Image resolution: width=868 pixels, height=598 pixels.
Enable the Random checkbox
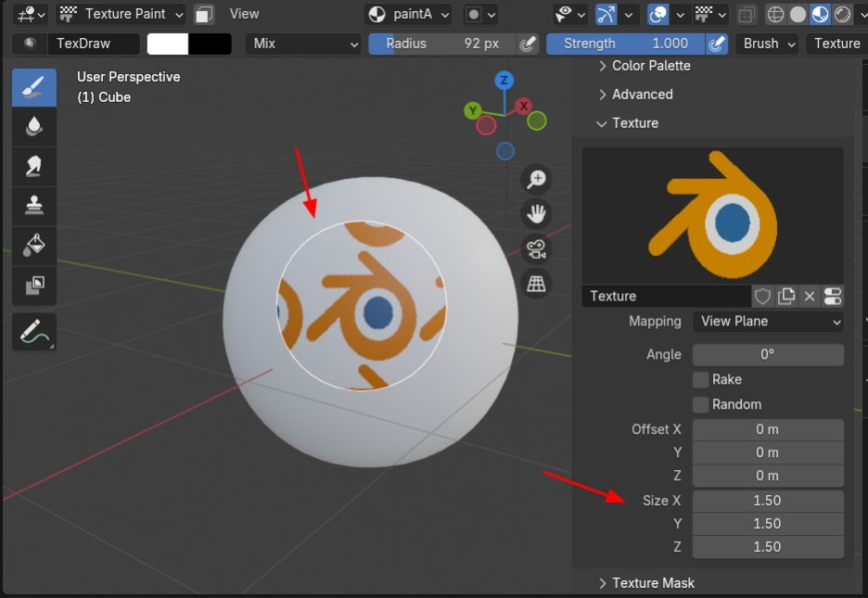701,404
